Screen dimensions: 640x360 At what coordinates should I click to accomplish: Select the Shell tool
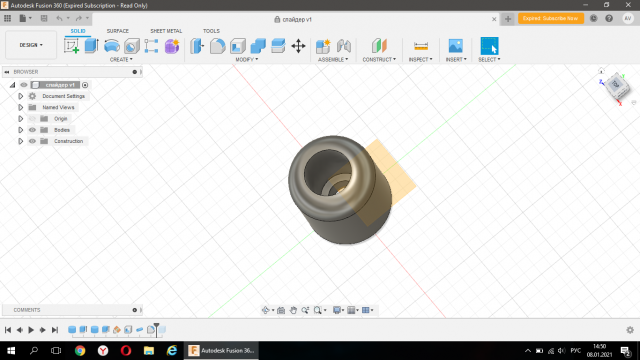238,46
